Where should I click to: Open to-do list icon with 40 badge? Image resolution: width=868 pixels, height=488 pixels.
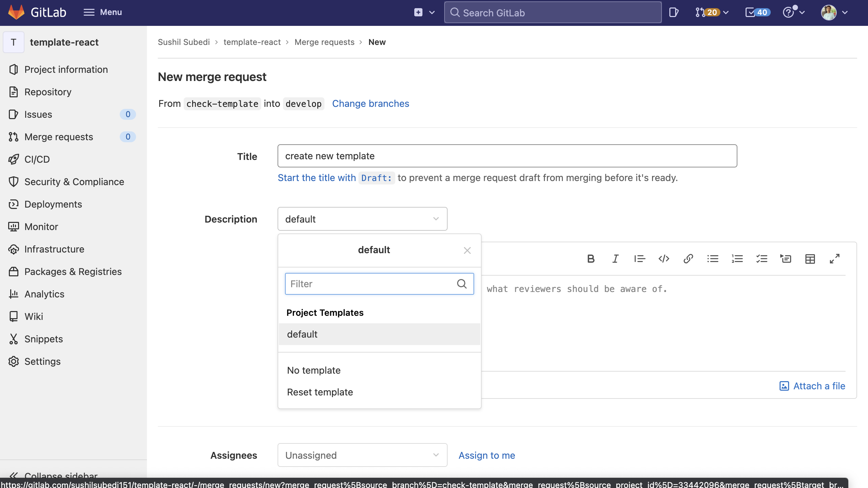pyautogui.click(x=757, y=13)
